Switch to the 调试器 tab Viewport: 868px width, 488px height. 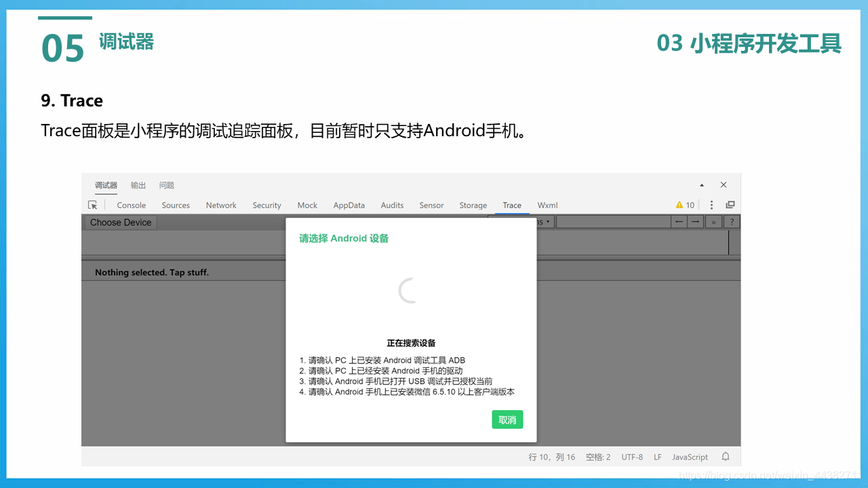pyautogui.click(x=106, y=185)
